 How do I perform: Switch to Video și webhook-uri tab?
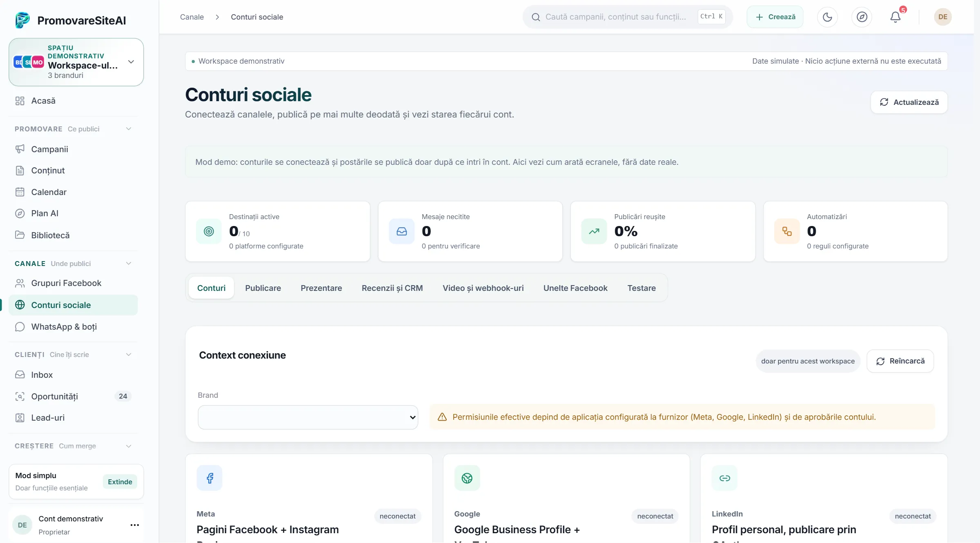483,288
